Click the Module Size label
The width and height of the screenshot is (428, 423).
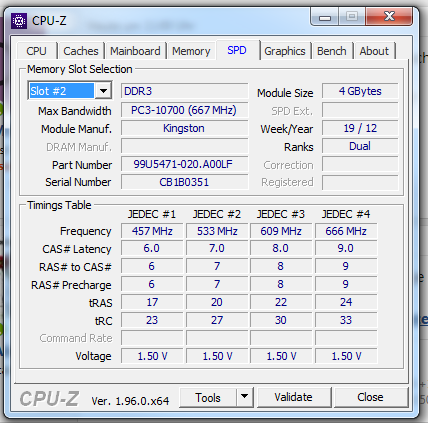coord(285,93)
